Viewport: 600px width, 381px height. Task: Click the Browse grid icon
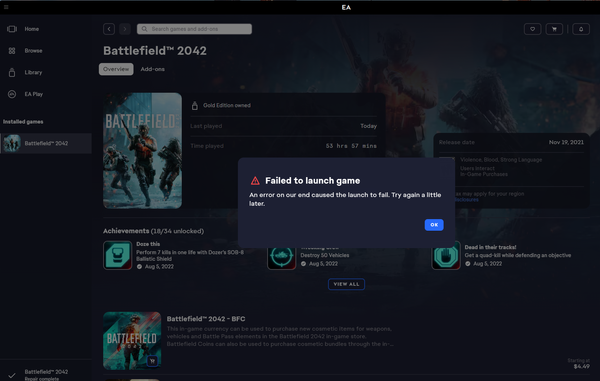pyautogui.click(x=12, y=50)
